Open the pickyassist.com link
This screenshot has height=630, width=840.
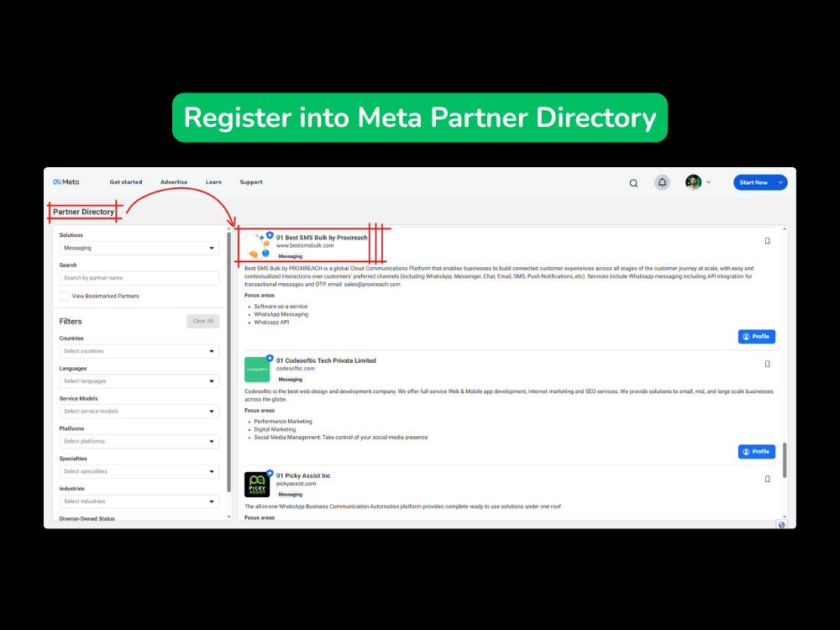[x=297, y=484]
